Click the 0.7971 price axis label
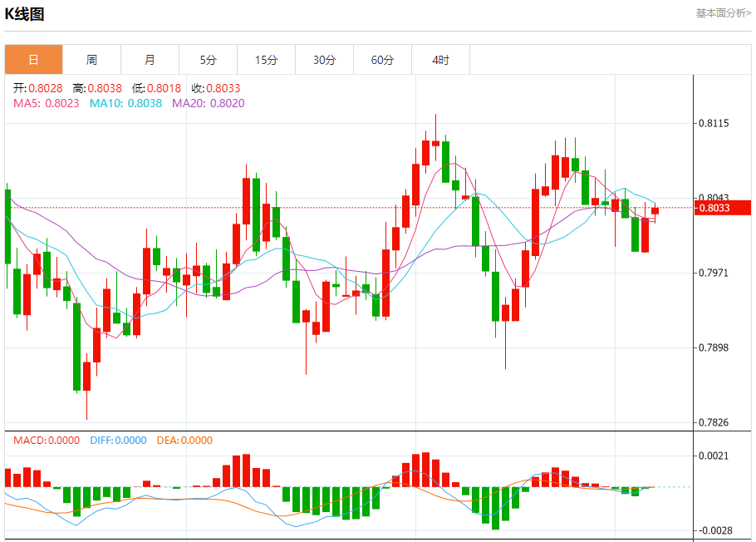 pos(714,273)
